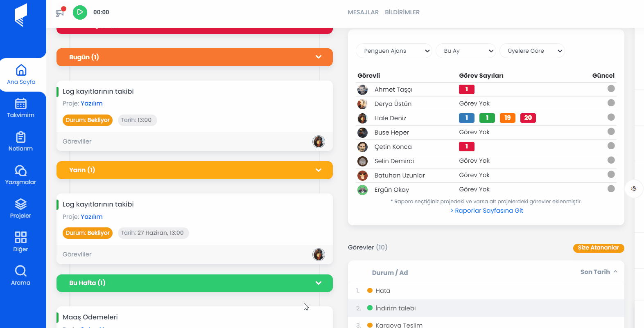Open the Penguen Ajans project dropdown
The width and height of the screenshot is (644, 328).
click(394, 51)
